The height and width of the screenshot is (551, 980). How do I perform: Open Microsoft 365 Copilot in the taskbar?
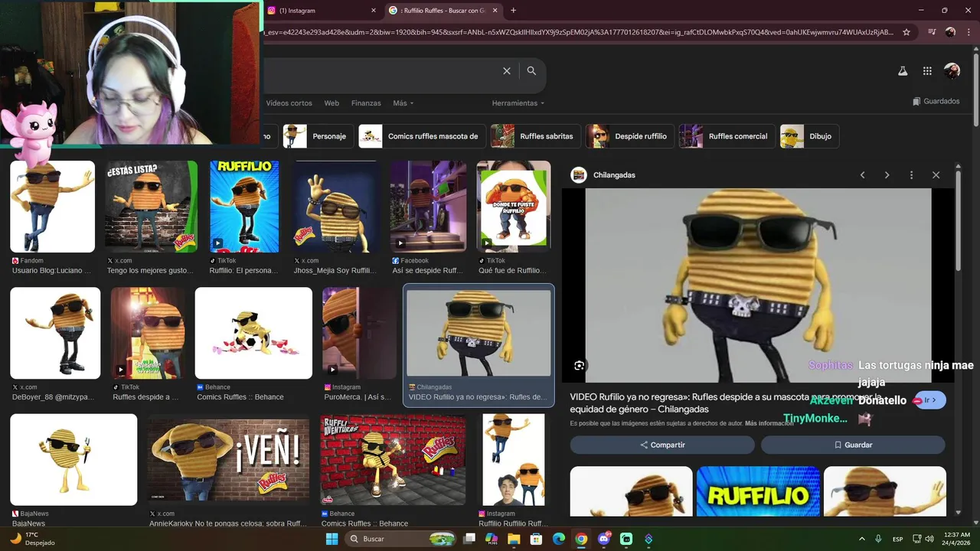pos(492,539)
